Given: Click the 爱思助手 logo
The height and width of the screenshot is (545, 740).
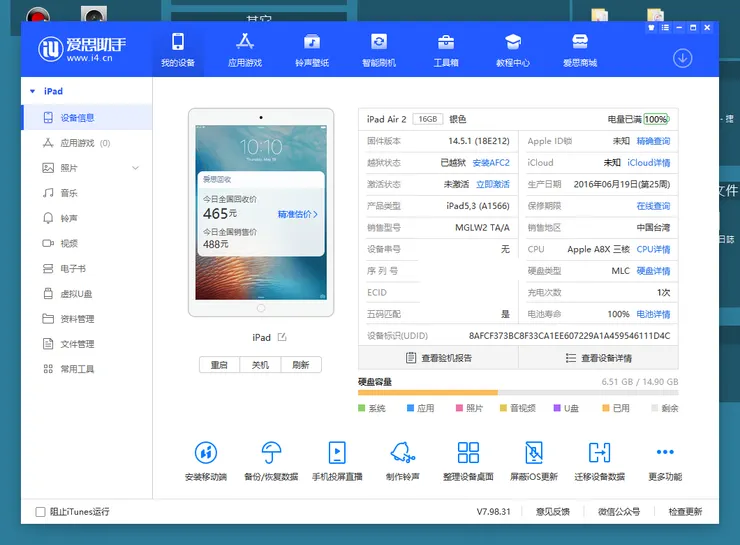Looking at the screenshot, I should click(x=82, y=49).
